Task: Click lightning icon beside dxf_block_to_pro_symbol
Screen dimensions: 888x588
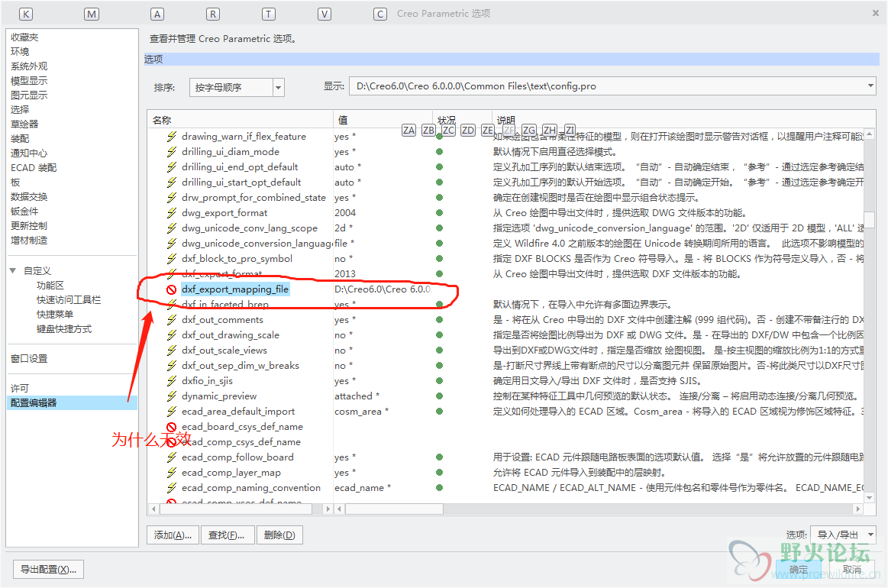Action: (172, 259)
